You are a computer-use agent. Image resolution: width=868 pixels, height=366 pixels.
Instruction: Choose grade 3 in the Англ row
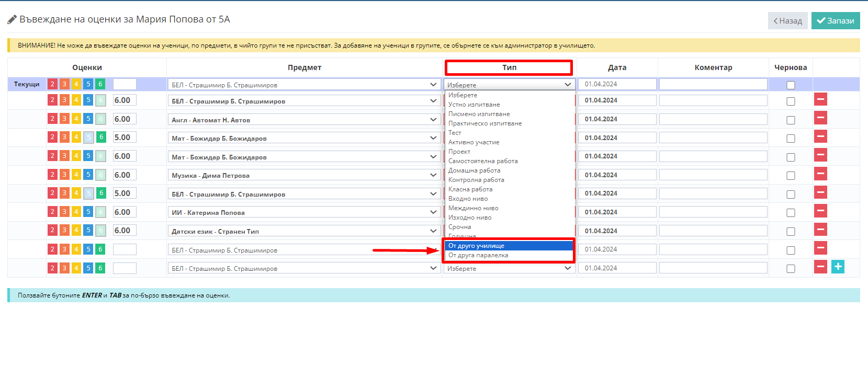[x=64, y=119]
